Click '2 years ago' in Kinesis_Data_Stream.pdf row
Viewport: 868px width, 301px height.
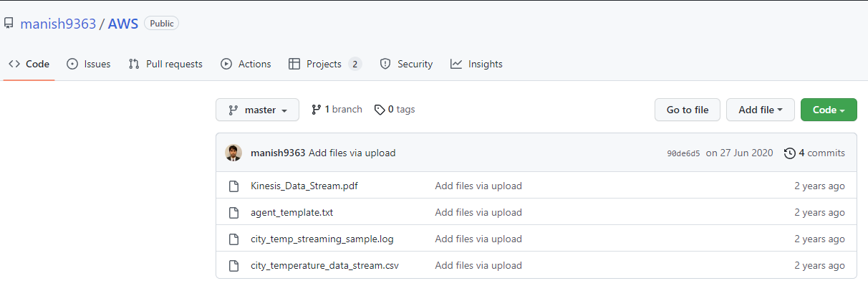pos(819,186)
